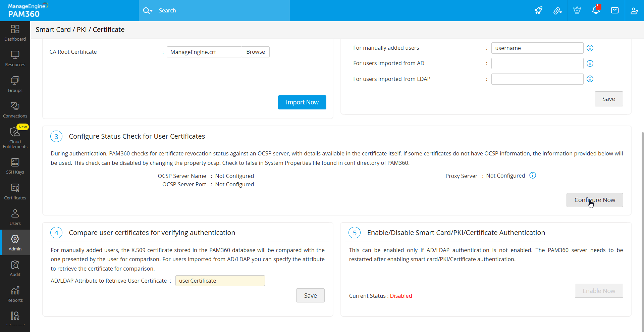Open the mail inbox icon
This screenshot has width=644, height=332.
point(615,10)
